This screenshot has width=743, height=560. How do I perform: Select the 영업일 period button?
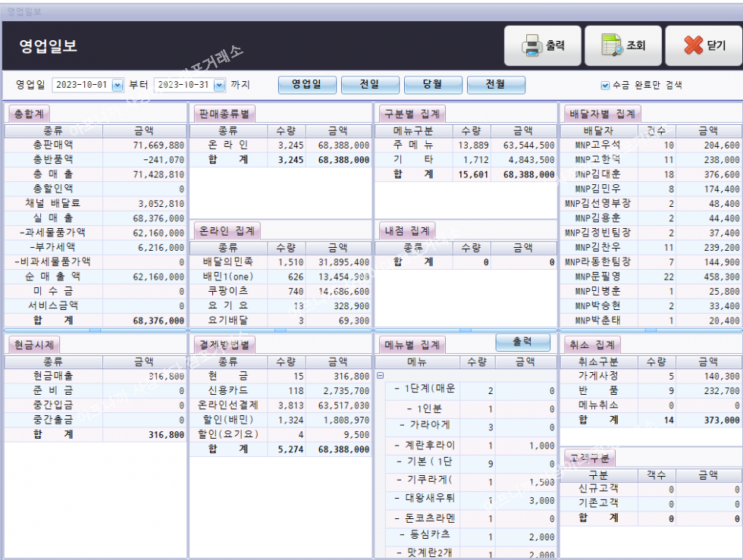306,85
